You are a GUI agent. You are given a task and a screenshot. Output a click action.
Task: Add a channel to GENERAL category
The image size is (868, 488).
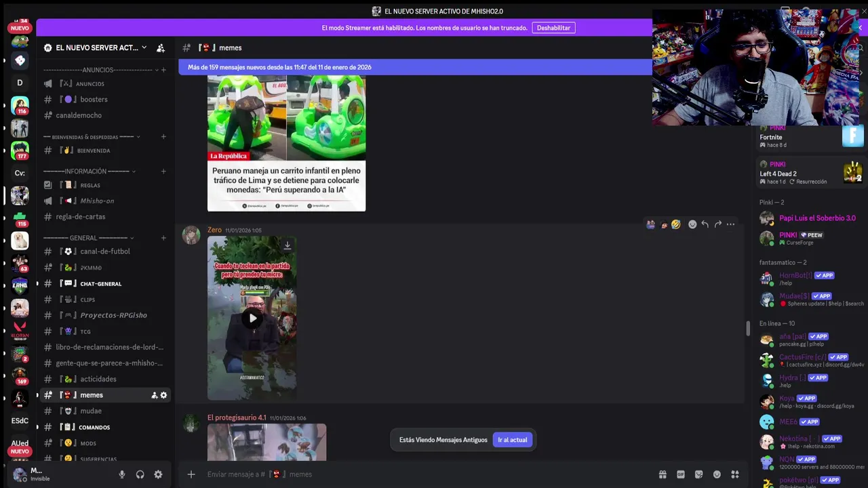pyautogui.click(x=163, y=238)
